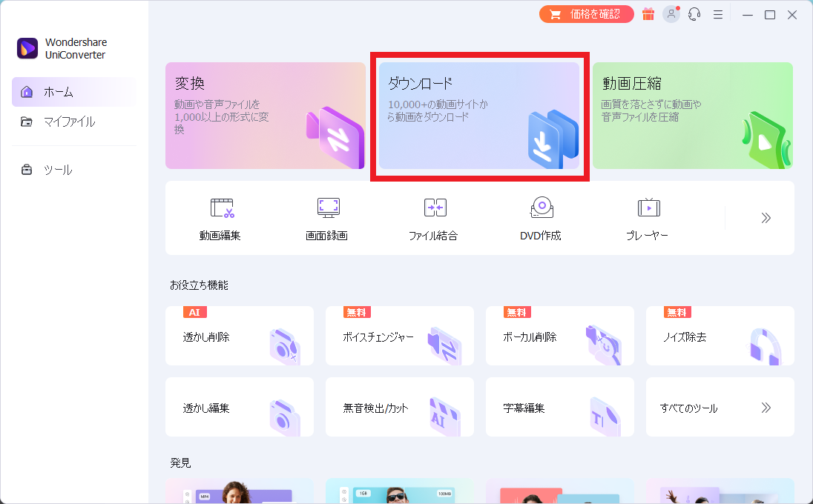Open the DVD作成 (DVD burning) tool
Image resolution: width=813 pixels, height=504 pixels.
point(541,218)
